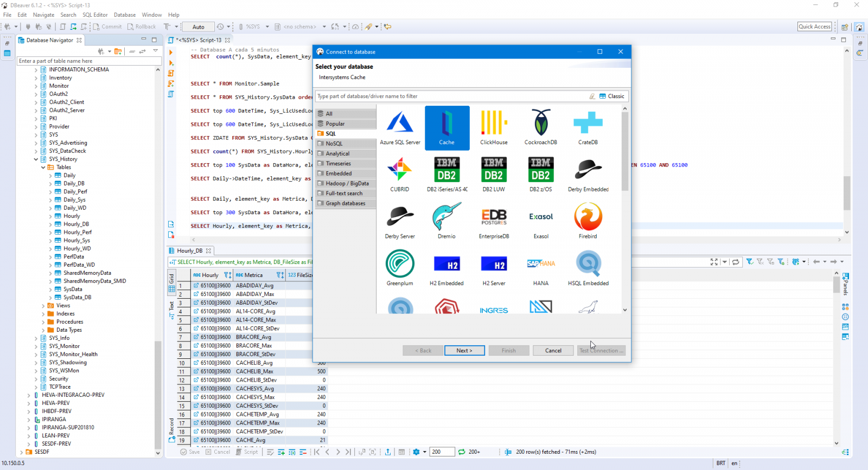The height and width of the screenshot is (470, 868).
Task: Switch driver gallery to Classic view
Action: [x=612, y=96]
